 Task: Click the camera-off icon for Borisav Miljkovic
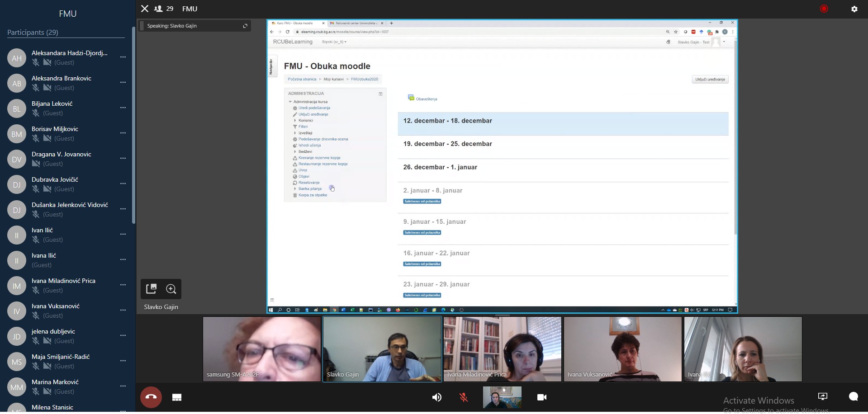click(47, 138)
